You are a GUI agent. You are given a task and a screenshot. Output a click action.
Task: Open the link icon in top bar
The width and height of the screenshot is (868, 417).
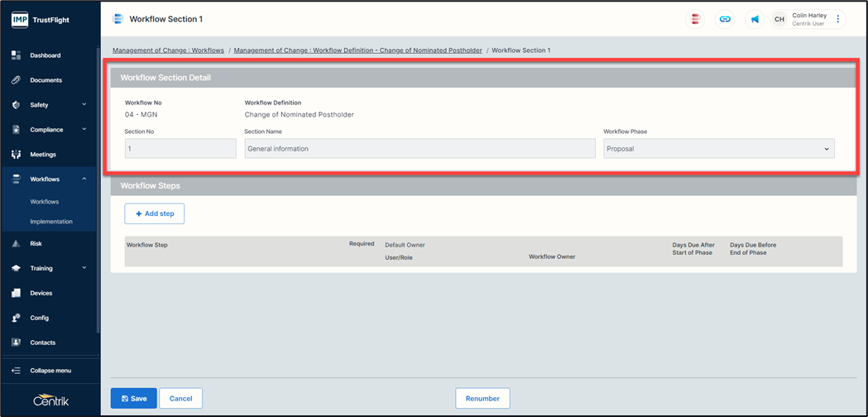tap(725, 19)
